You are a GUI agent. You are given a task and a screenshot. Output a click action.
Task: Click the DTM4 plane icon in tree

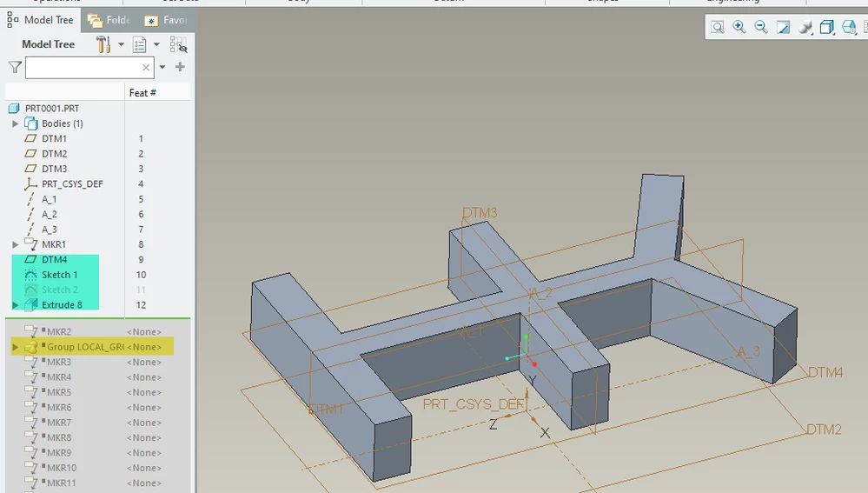click(31, 259)
